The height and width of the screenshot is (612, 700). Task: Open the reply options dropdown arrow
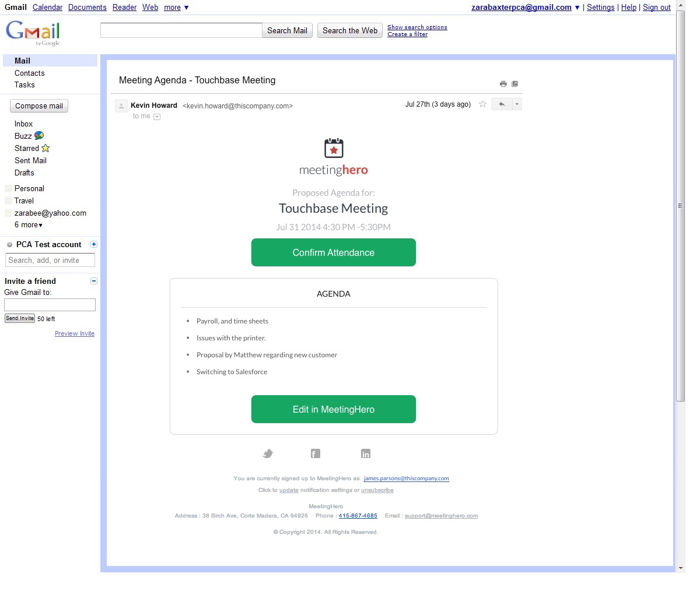pyautogui.click(x=517, y=104)
